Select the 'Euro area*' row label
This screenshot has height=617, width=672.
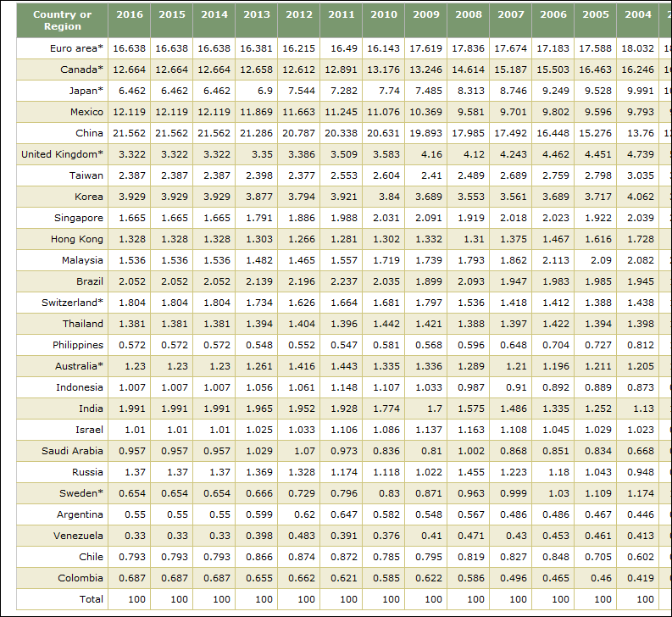pyautogui.click(x=76, y=48)
